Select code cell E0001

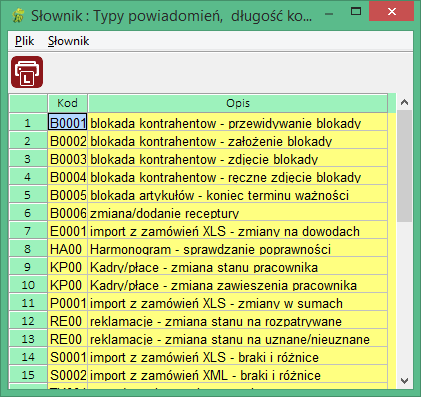click(68, 231)
